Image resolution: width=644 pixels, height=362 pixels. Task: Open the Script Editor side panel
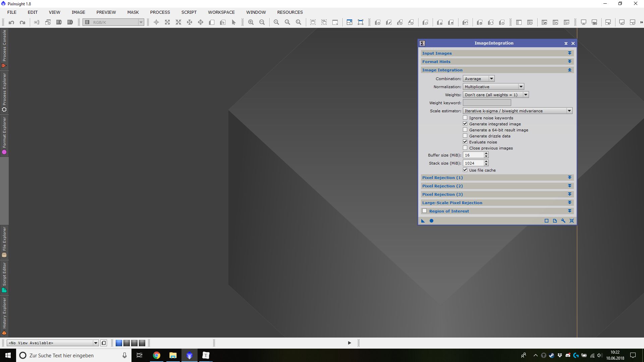[x=4, y=278]
